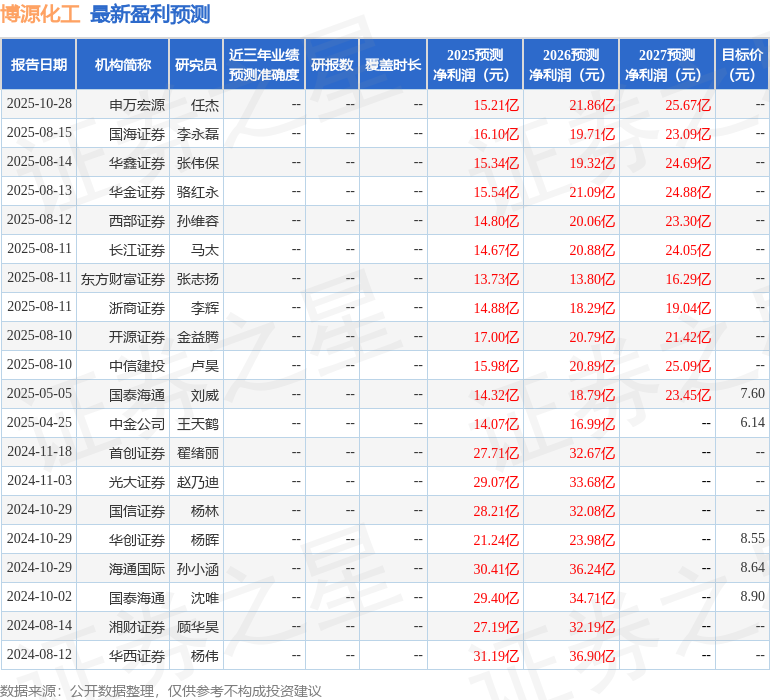Viewport: 770px width, 700px height.
Task: Select the 报告日期 column header
Action: coord(39,64)
